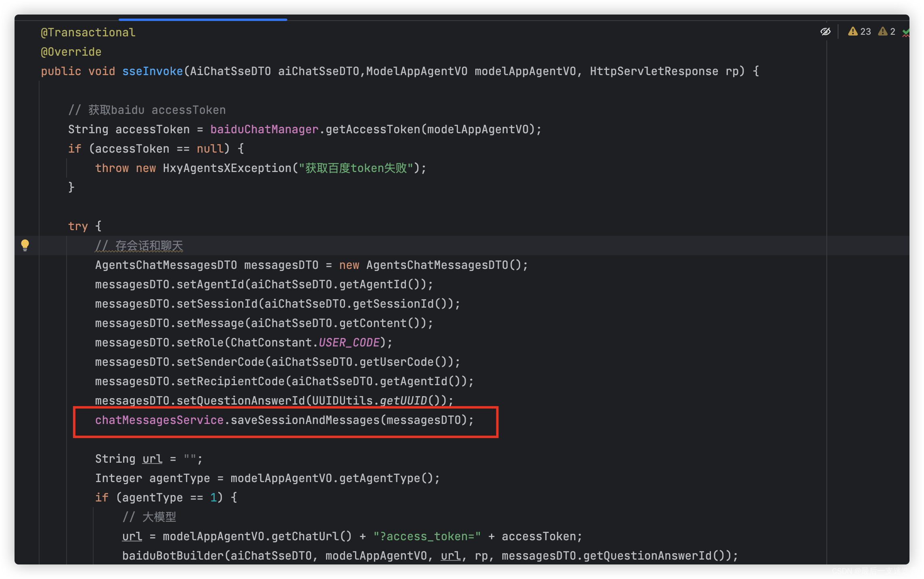Image resolution: width=924 pixels, height=579 pixels.
Task: Click the chatMessagesService field reference
Action: (159, 420)
